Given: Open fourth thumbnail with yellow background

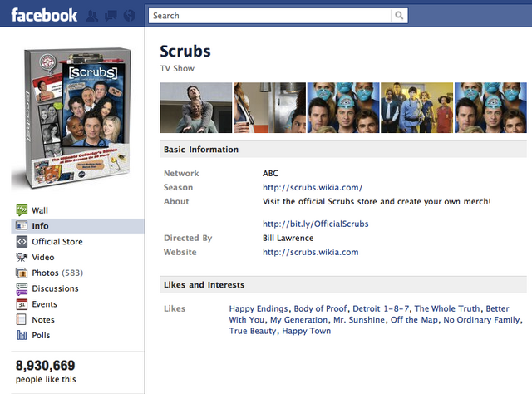Looking at the screenshot, I should click(417, 107).
